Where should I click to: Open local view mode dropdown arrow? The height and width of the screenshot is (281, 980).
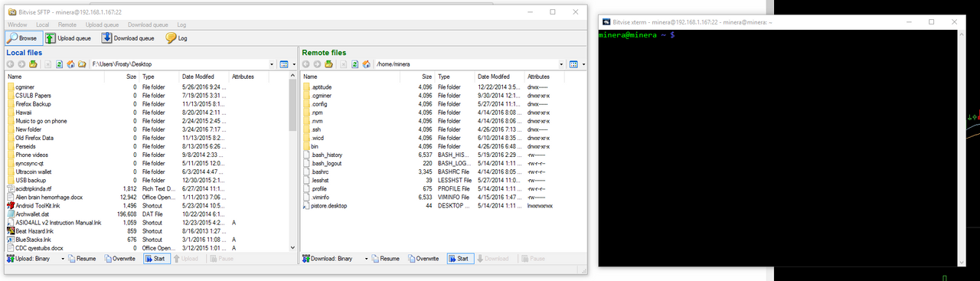(x=293, y=64)
